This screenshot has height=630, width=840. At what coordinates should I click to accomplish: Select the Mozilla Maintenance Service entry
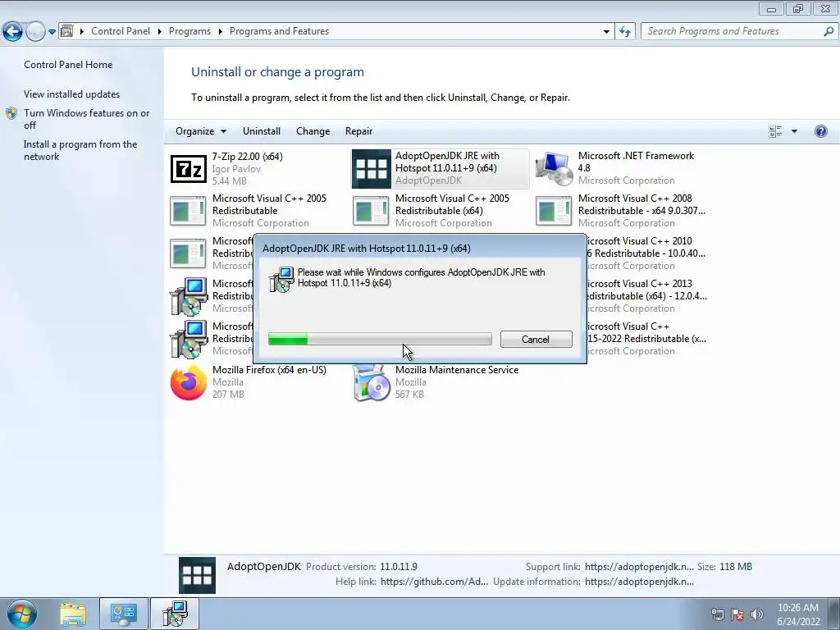(441, 382)
